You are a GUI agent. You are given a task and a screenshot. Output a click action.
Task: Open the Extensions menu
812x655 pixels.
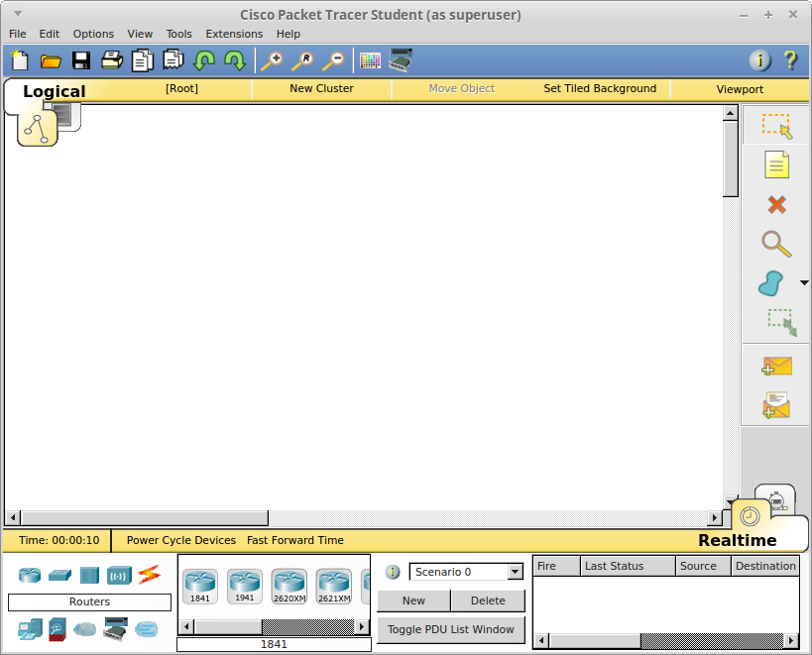[234, 33]
